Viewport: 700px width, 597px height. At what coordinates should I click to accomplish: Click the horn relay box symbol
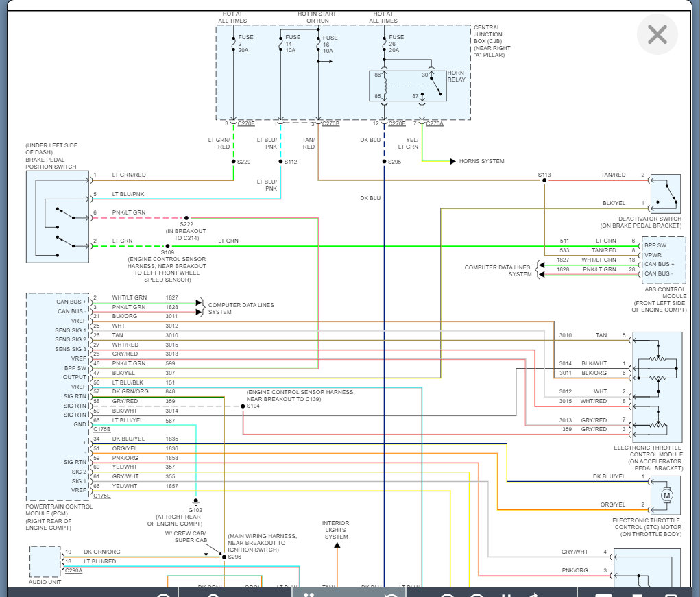pyautogui.click(x=407, y=86)
